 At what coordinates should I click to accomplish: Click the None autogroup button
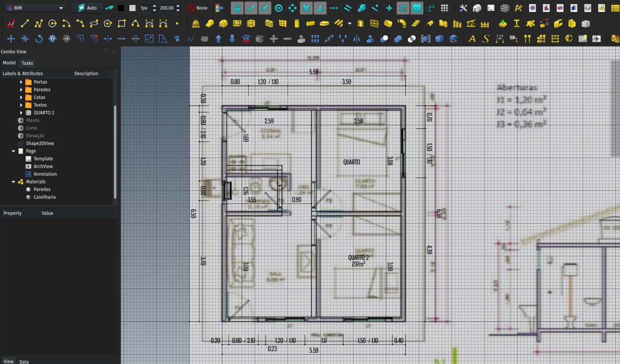point(198,8)
